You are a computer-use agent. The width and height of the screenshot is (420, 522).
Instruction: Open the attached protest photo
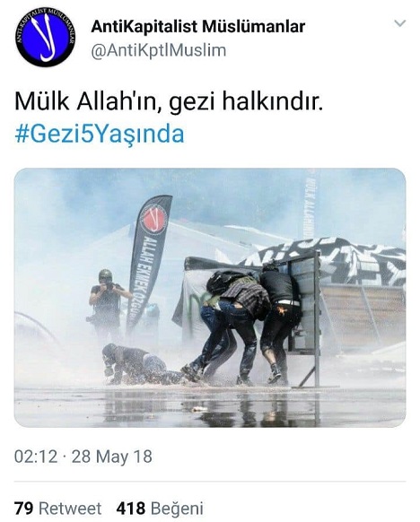pos(210,298)
